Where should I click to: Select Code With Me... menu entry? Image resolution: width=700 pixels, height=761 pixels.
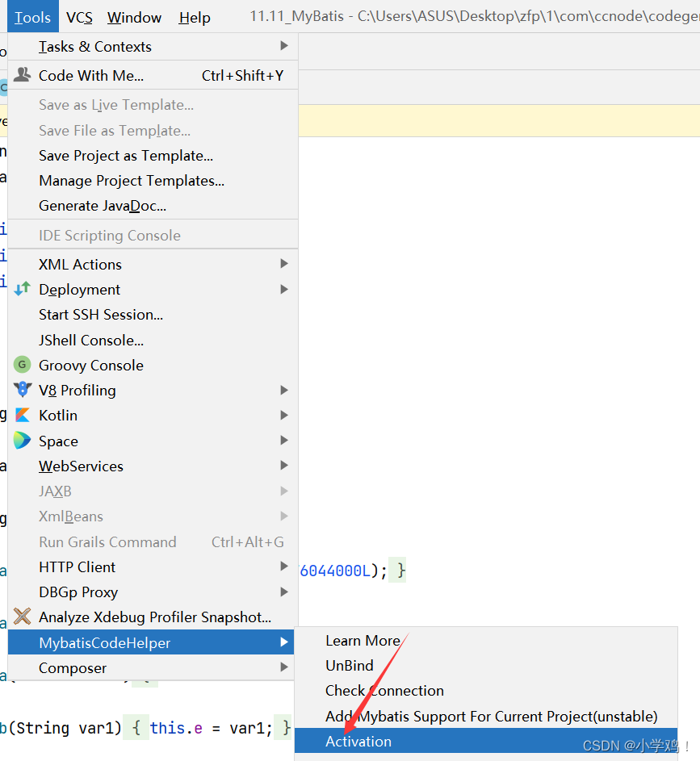coord(153,75)
